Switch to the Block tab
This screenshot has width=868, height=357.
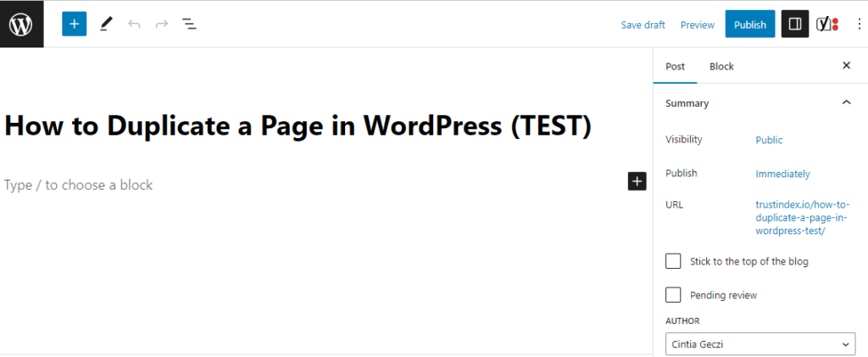point(721,66)
